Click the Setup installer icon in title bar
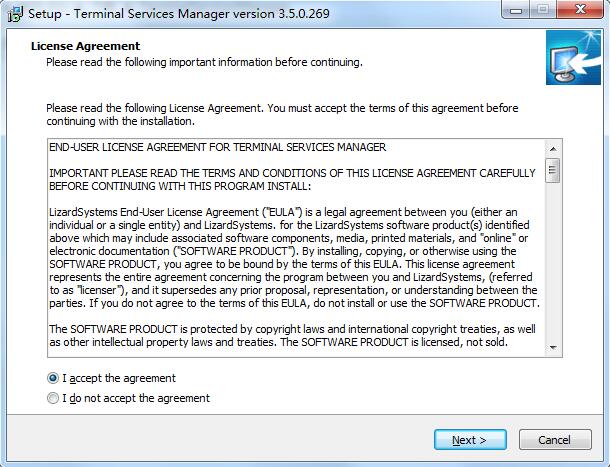This screenshot has height=467, width=610. click(12, 14)
